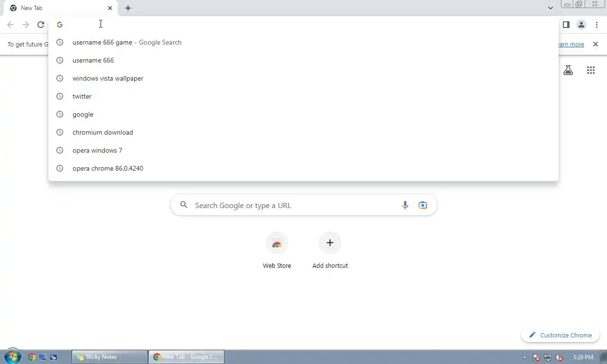
Task: Open the Chrome side panel
Action: pos(566,25)
